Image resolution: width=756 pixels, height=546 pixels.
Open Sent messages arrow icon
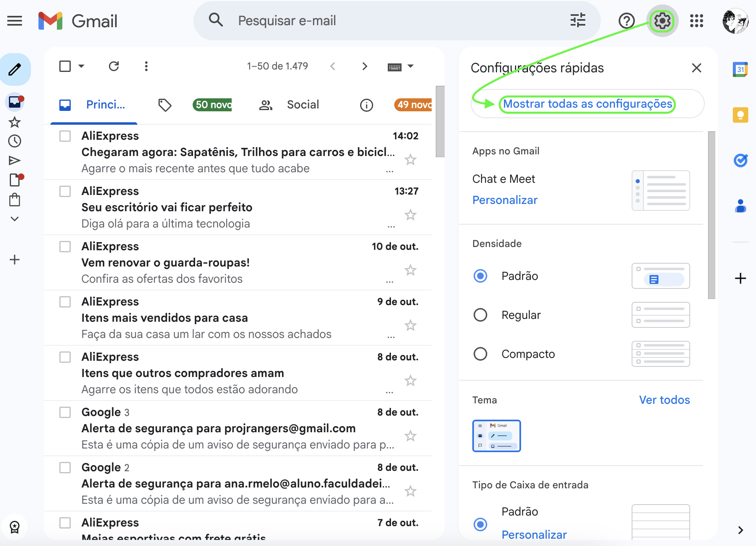pyautogui.click(x=15, y=160)
